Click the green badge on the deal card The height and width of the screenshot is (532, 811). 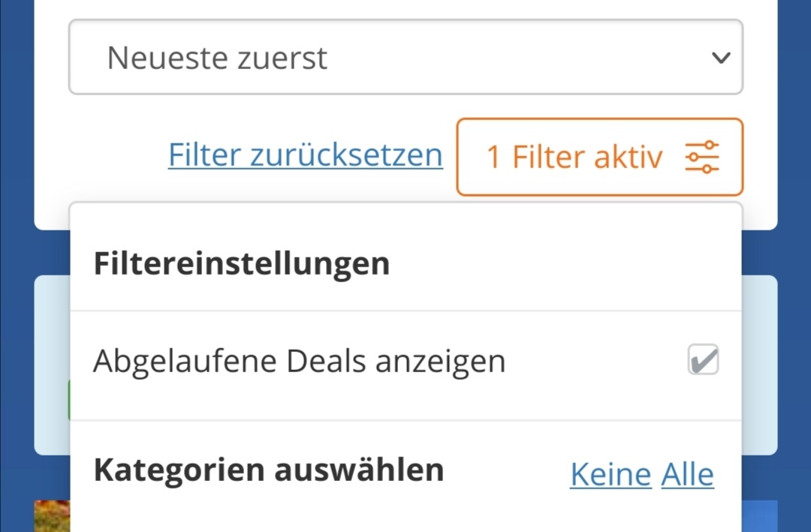click(x=69, y=400)
